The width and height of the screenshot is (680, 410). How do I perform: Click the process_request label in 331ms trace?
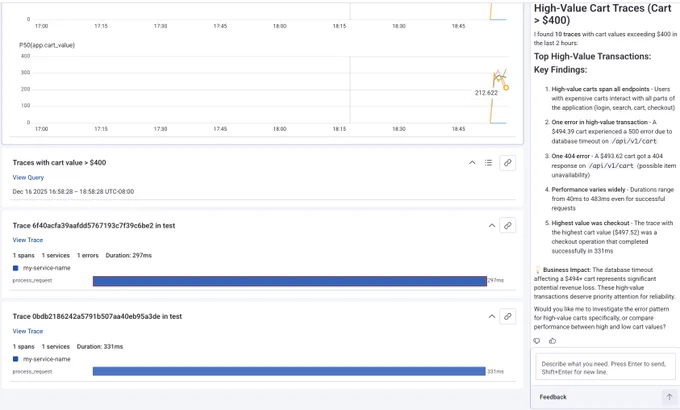(x=33, y=372)
